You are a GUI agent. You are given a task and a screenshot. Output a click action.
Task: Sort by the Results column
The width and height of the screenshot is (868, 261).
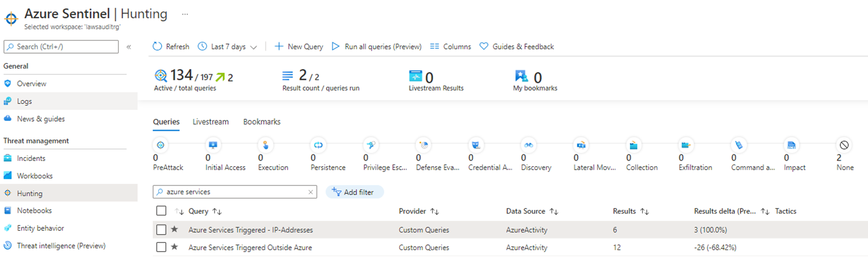[631, 211]
